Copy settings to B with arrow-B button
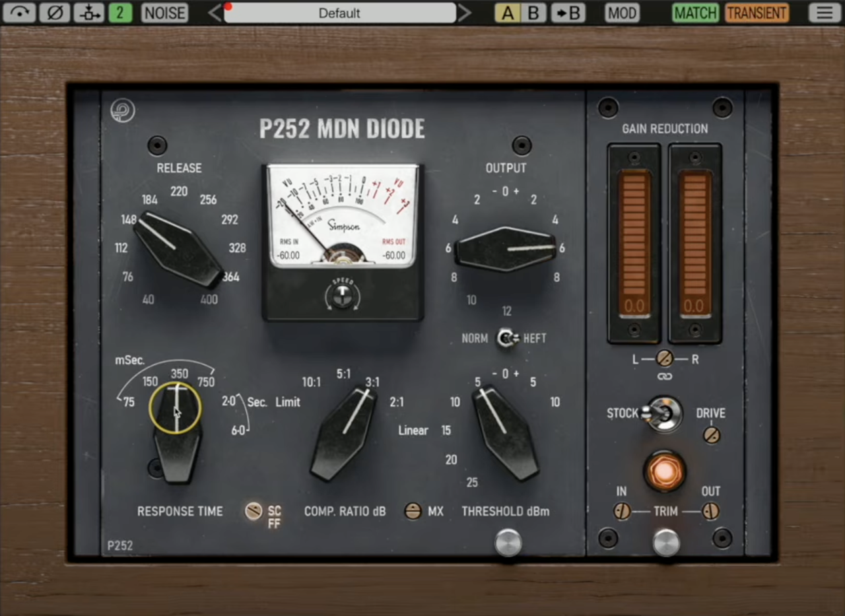 pos(568,13)
